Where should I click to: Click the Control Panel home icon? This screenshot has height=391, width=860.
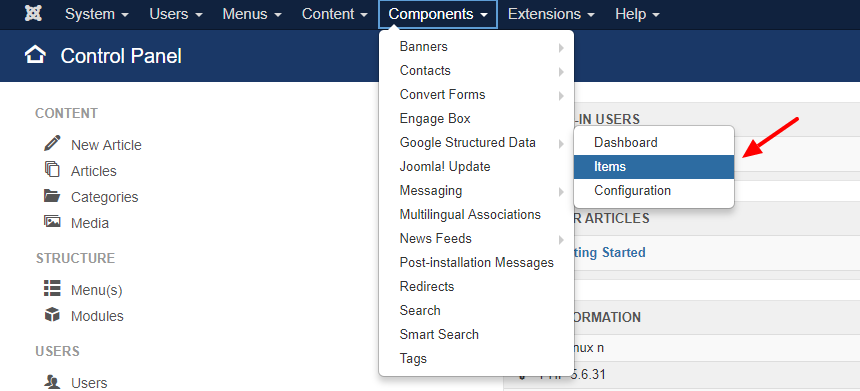coord(35,55)
